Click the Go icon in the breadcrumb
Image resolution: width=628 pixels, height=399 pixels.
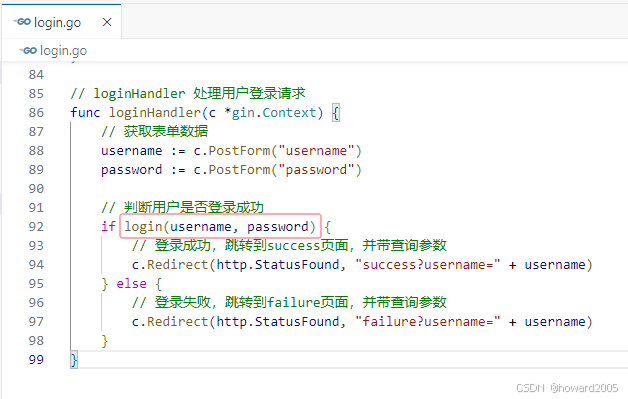point(28,50)
